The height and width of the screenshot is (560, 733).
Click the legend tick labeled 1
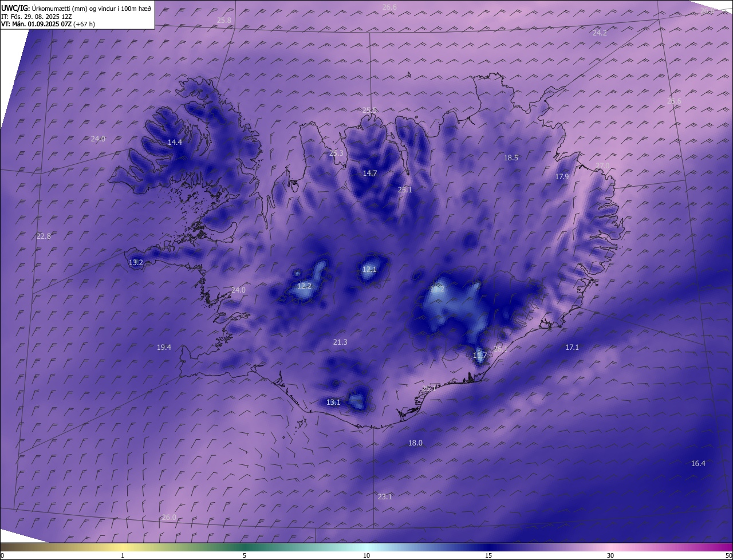(x=123, y=555)
